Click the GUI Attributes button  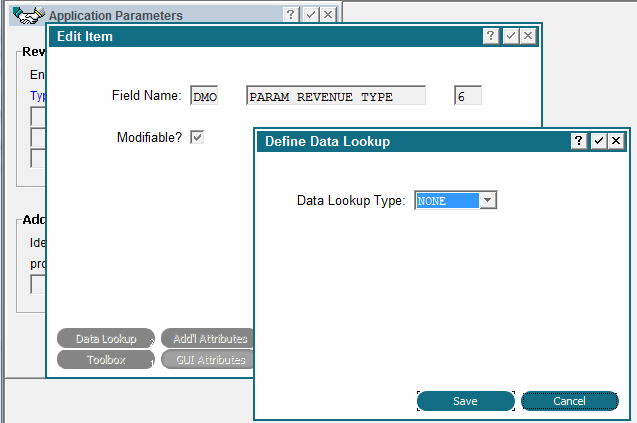pyautogui.click(x=208, y=360)
